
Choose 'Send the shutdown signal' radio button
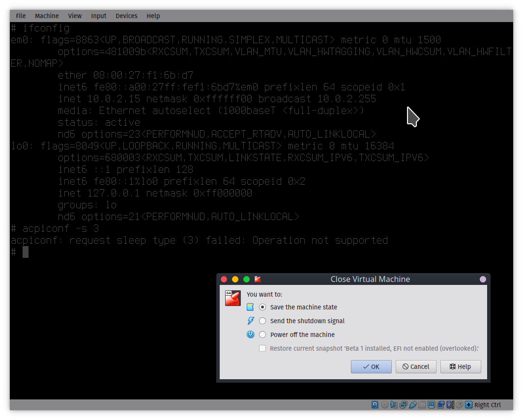point(262,321)
